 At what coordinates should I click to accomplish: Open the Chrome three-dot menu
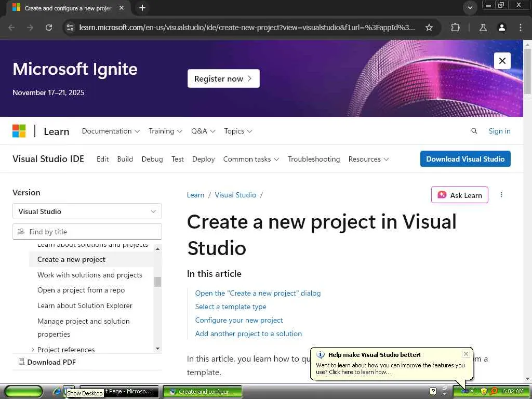point(521,28)
